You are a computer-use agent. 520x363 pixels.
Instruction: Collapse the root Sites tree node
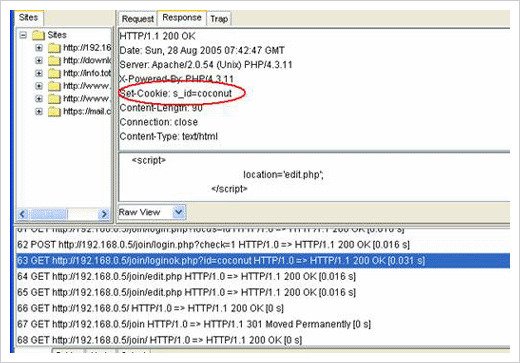[x=23, y=35]
